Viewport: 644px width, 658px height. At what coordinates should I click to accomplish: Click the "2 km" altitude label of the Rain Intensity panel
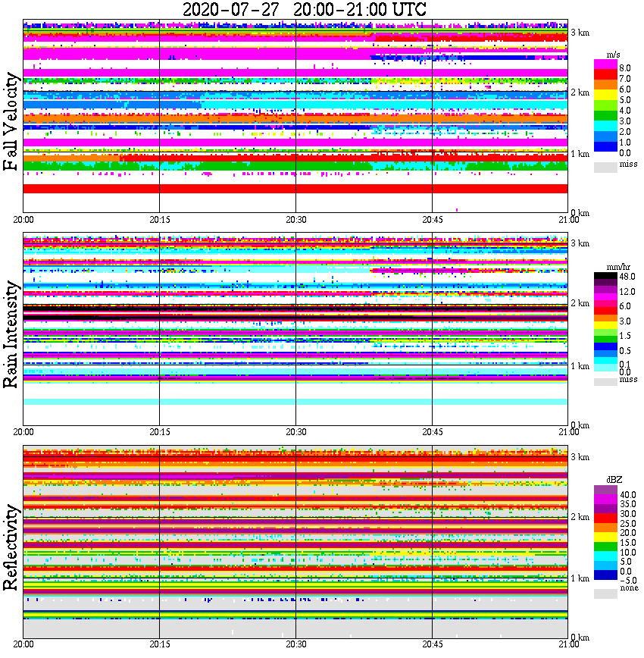click(580, 303)
